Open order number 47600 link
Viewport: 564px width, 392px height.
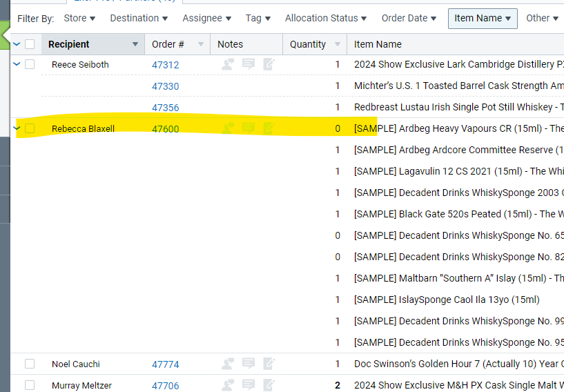coord(165,128)
